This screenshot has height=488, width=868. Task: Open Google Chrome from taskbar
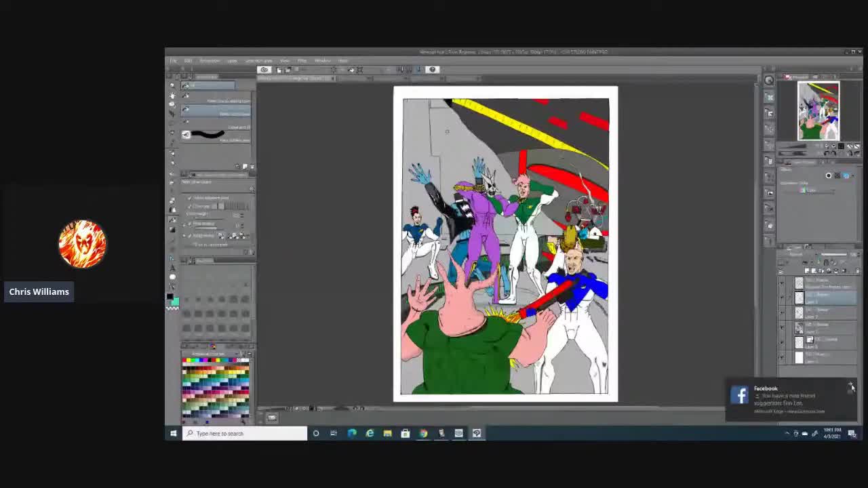click(x=423, y=433)
